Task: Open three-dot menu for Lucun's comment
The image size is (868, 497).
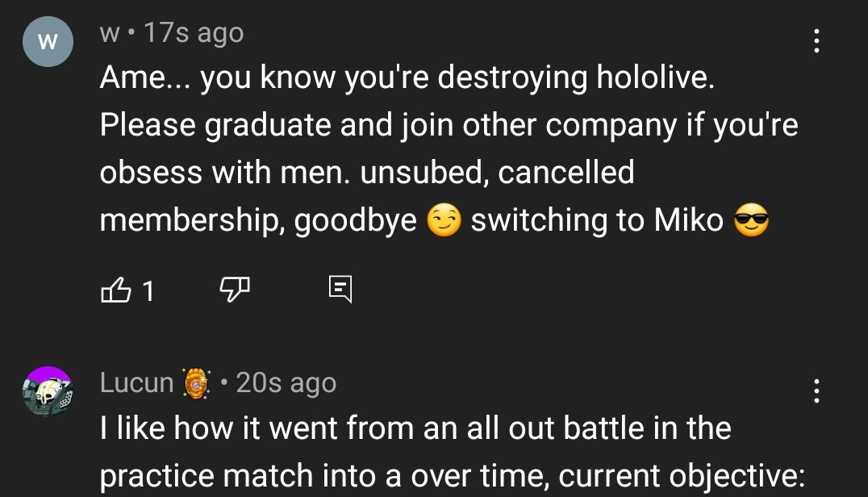Action: tap(816, 390)
